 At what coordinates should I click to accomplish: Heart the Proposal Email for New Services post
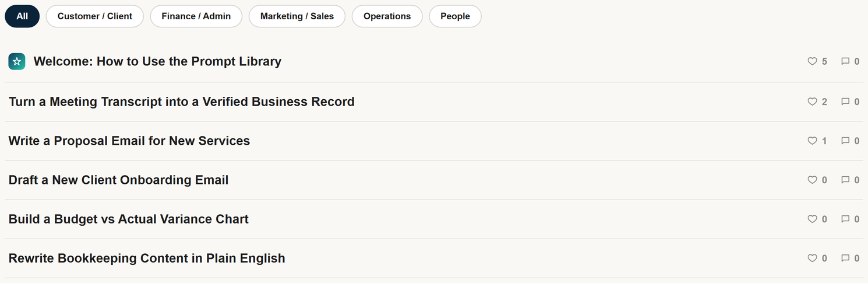(x=812, y=141)
